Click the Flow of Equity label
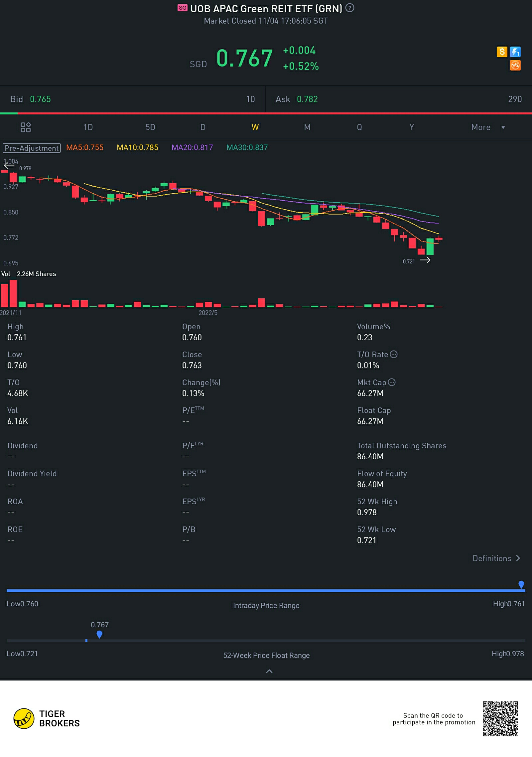 click(x=382, y=474)
